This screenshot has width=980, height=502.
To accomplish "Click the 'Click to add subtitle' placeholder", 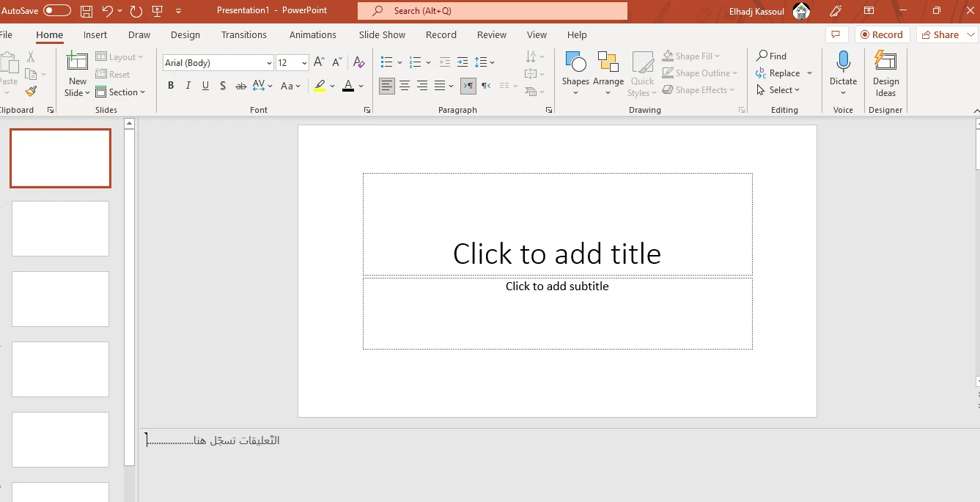I will (x=557, y=314).
